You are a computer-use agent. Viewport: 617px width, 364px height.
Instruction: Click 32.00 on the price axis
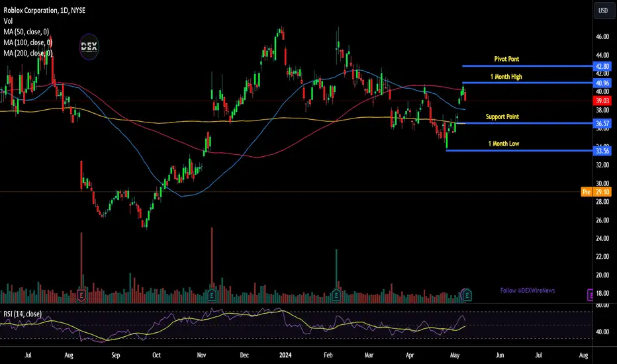pos(602,165)
